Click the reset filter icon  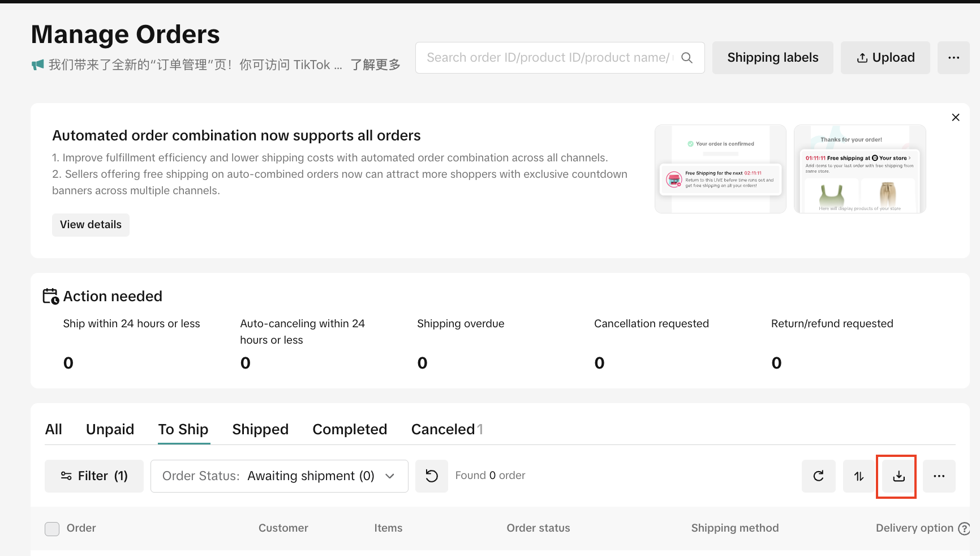coord(431,476)
